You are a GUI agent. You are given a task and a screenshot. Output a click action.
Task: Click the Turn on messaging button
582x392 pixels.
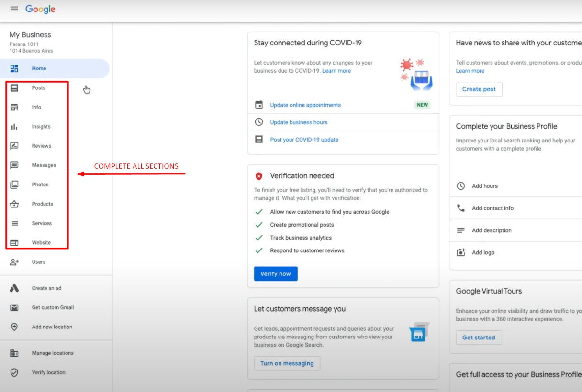pyautogui.click(x=287, y=363)
